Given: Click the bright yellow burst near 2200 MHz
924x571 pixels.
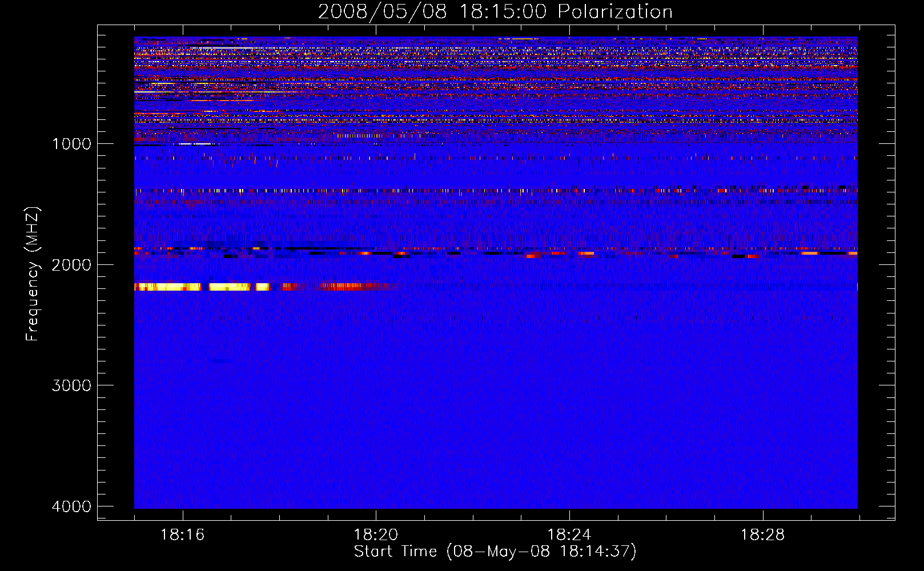Looking at the screenshot, I should [202, 287].
